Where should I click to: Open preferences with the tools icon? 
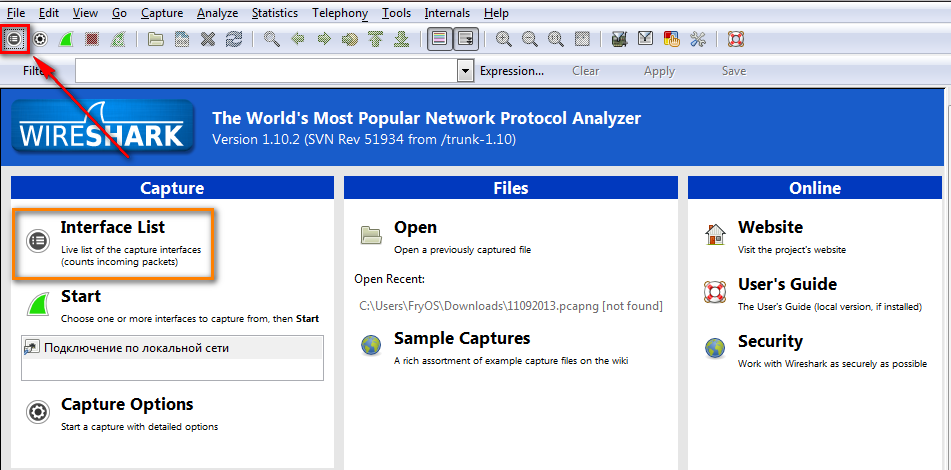(698, 39)
